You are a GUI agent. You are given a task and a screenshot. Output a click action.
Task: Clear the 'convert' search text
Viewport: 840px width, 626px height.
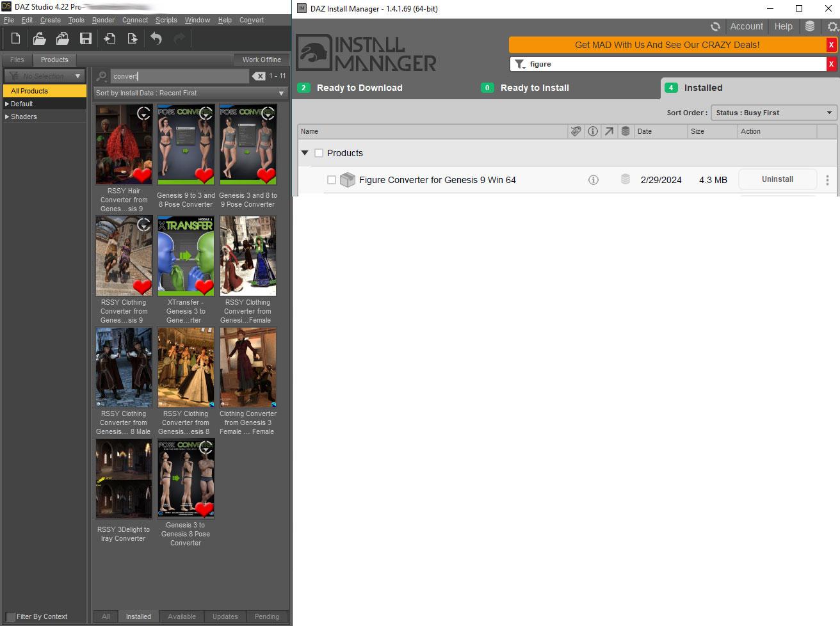(x=259, y=76)
